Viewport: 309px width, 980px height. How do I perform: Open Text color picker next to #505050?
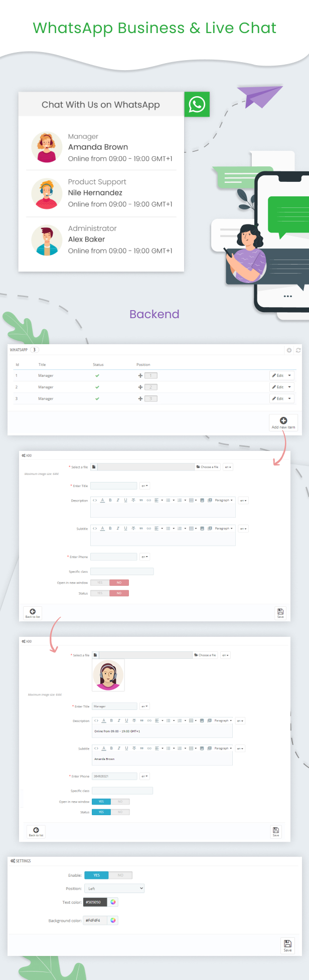pos(113,902)
